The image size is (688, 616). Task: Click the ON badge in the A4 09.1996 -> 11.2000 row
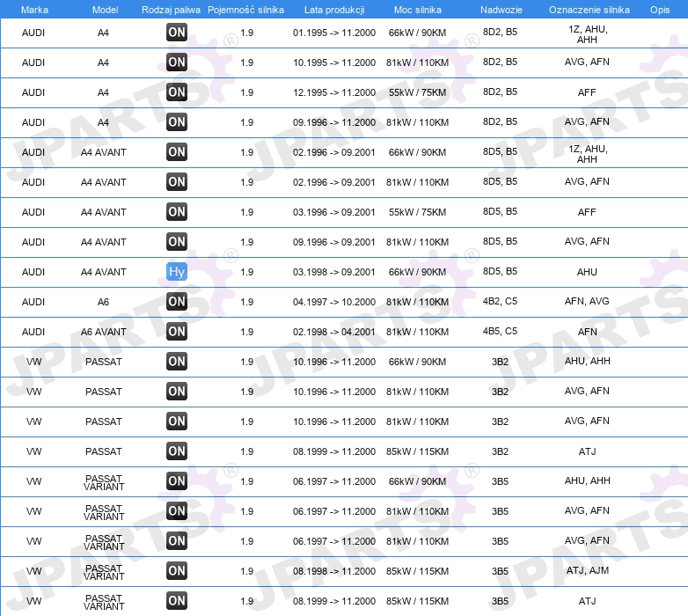coord(177,121)
